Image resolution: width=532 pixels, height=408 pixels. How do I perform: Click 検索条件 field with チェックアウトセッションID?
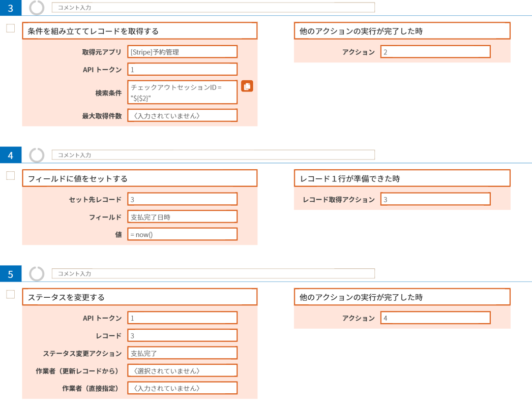[x=182, y=92]
